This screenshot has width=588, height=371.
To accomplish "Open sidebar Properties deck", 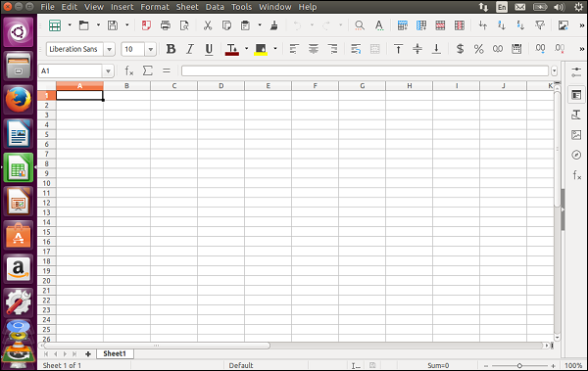I will [x=576, y=95].
